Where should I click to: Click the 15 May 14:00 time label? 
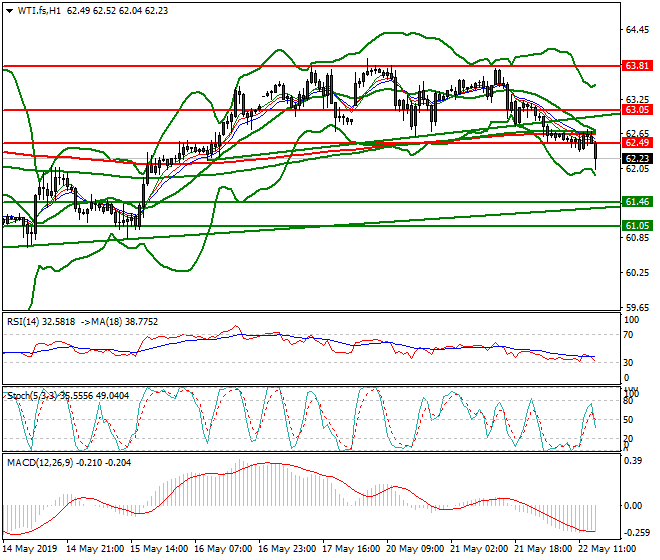159,549
